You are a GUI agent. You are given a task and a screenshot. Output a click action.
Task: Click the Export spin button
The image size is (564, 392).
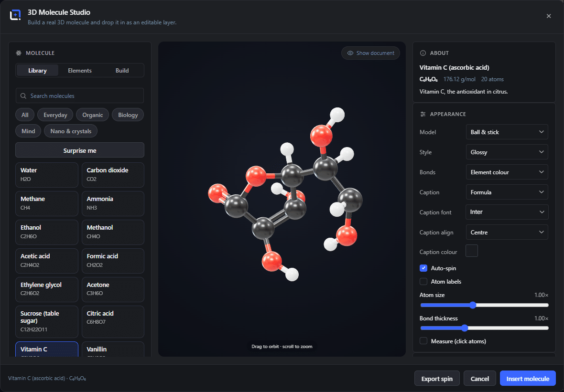(437, 378)
